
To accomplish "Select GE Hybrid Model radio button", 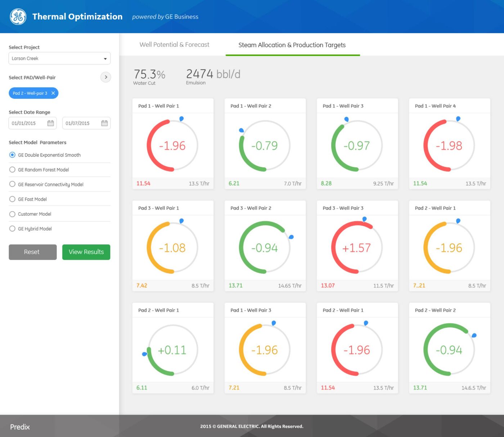I will click(12, 229).
